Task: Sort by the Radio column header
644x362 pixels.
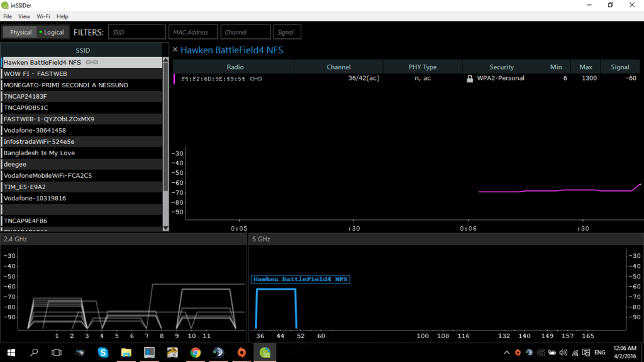Action: pyautogui.click(x=235, y=67)
